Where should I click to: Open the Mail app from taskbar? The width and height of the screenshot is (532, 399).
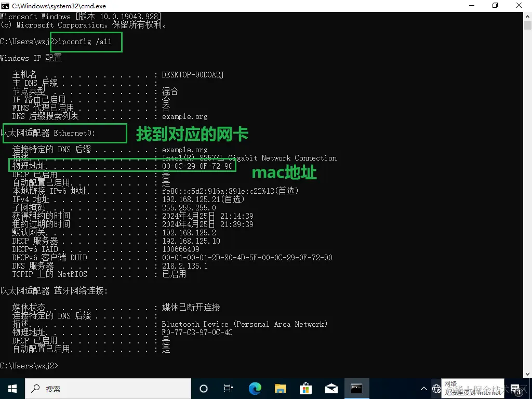331,389
